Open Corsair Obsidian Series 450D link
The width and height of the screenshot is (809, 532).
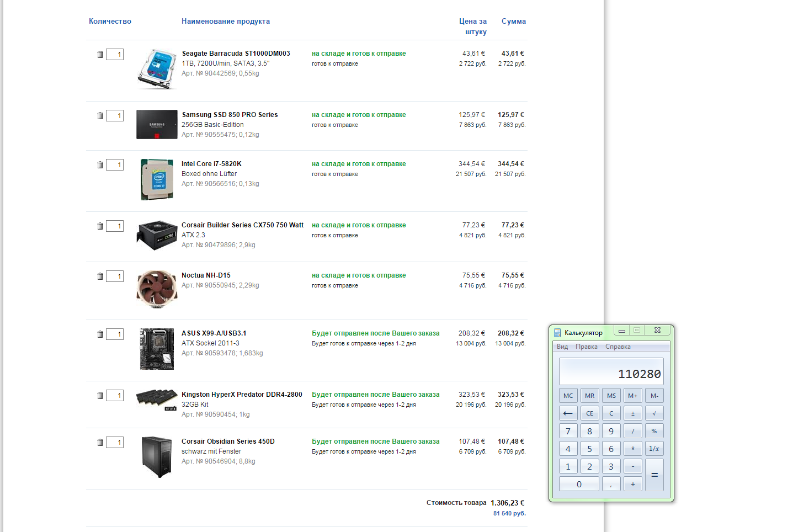[x=228, y=441]
